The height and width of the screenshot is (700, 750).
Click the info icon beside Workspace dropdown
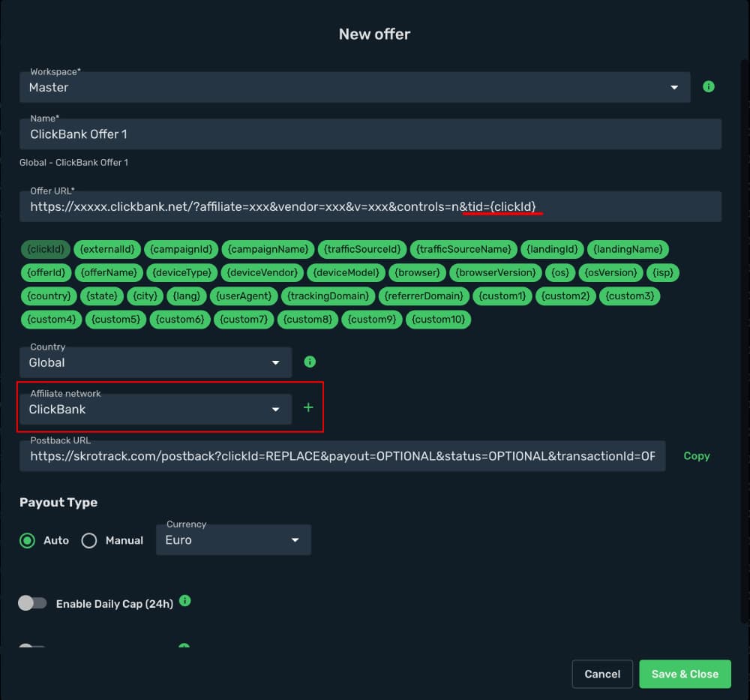click(x=709, y=86)
